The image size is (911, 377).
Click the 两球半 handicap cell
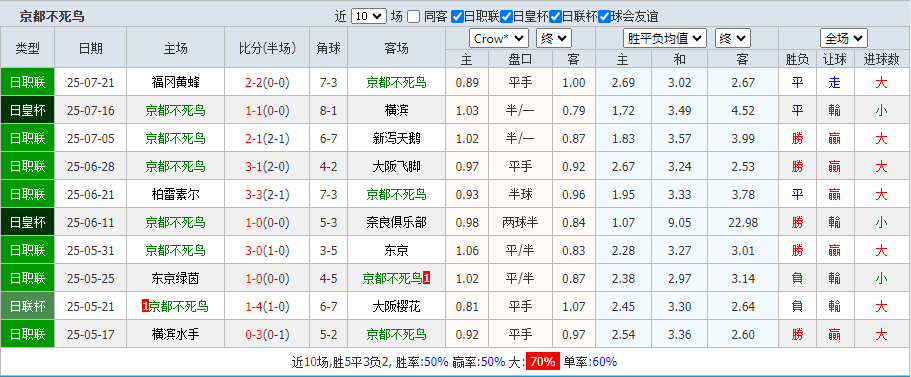coord(520,222)
